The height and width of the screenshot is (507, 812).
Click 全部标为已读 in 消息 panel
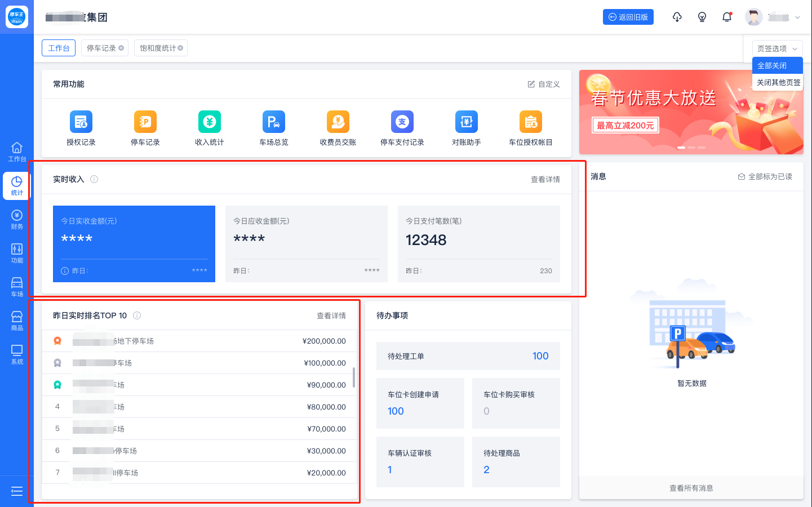765,176
